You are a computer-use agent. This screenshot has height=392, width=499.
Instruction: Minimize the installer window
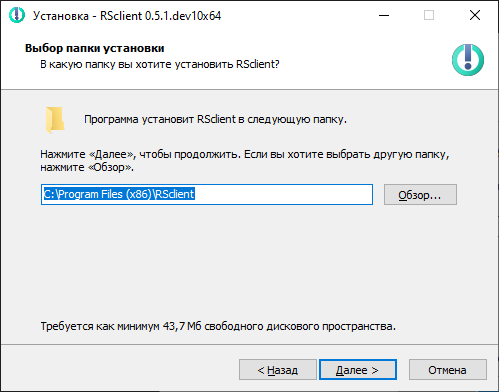tap(384, 15)
